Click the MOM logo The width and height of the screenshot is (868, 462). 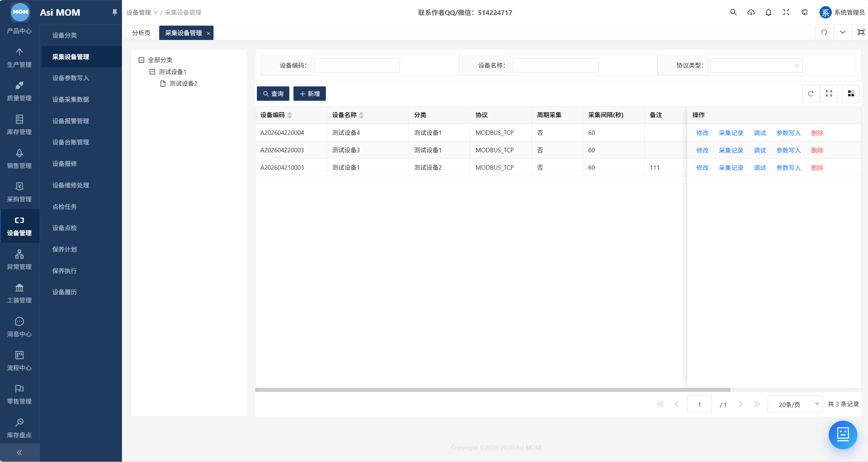pyautogui.click(x=20, y=12)
